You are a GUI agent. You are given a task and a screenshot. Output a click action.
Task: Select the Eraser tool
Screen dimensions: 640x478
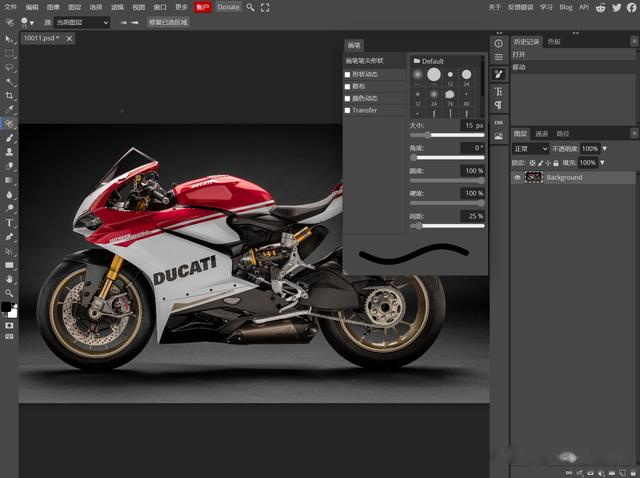[x=9, y=166]
